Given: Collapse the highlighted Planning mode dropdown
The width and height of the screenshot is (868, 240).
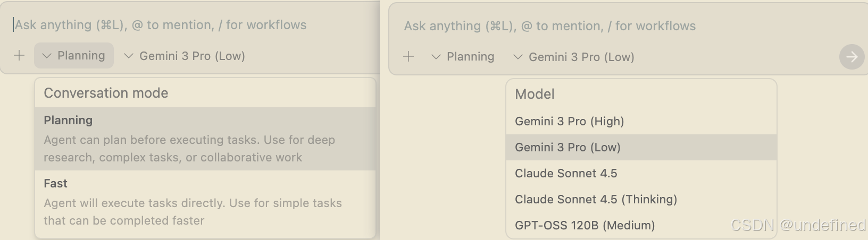Looking at the screenshot, I should point(74,56).
